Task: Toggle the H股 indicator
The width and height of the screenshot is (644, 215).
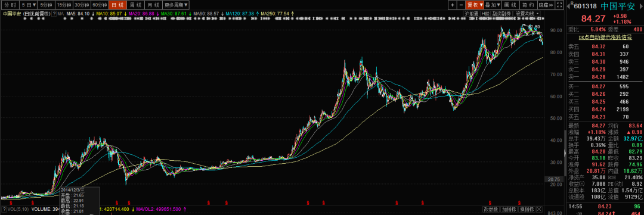Action: (x=485, y=14)
